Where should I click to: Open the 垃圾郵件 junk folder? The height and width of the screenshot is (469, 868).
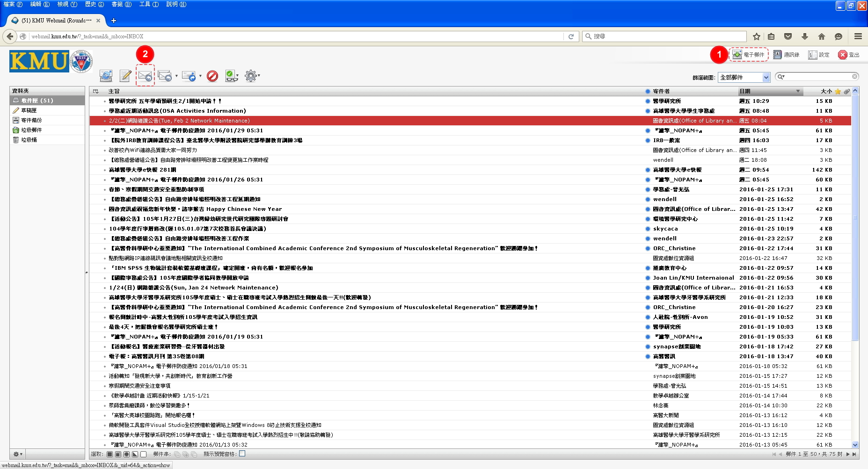click(47, 130)
